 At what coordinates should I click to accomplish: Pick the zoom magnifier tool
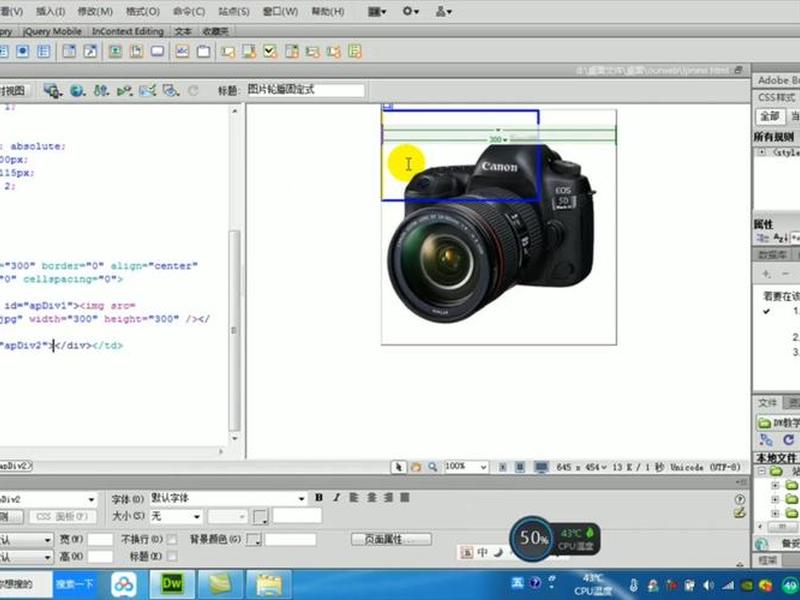coord(433,467)
